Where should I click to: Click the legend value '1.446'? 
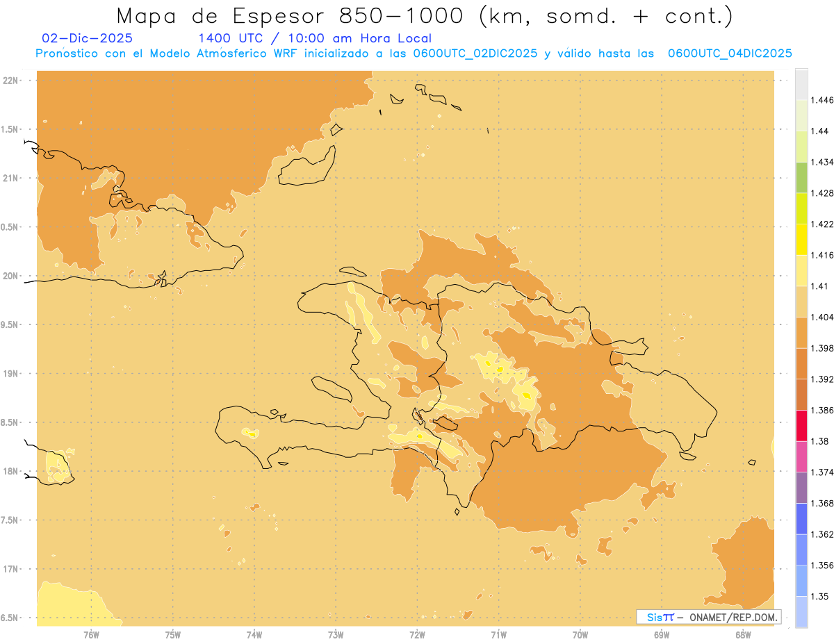coord(822,100)
